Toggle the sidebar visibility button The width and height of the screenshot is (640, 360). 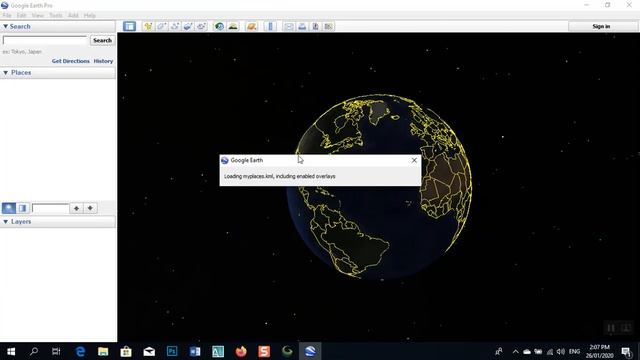click(129, 26)
